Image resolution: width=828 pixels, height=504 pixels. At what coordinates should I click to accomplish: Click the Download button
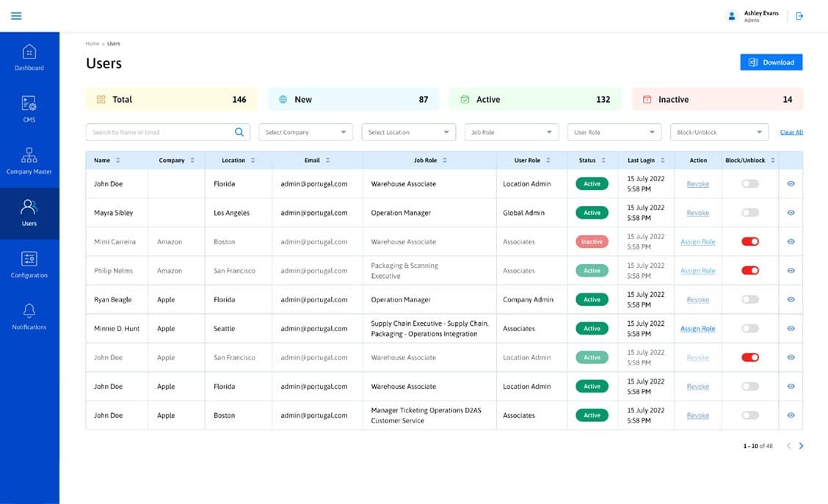click(771, 62)
